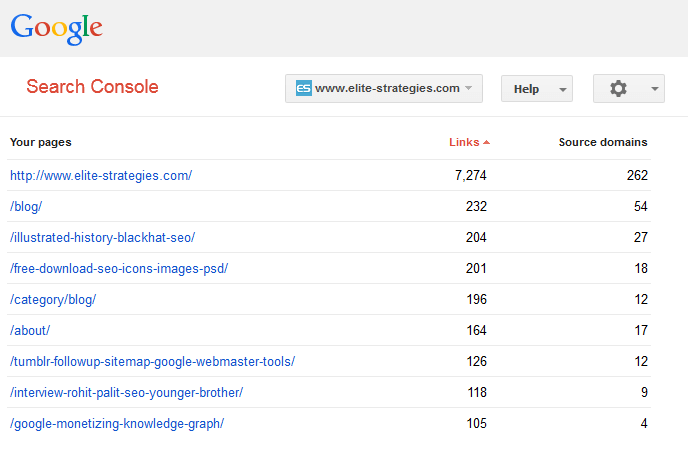Select the /free-download-seo-icons-images-psd/ link

tap(119, 268)
